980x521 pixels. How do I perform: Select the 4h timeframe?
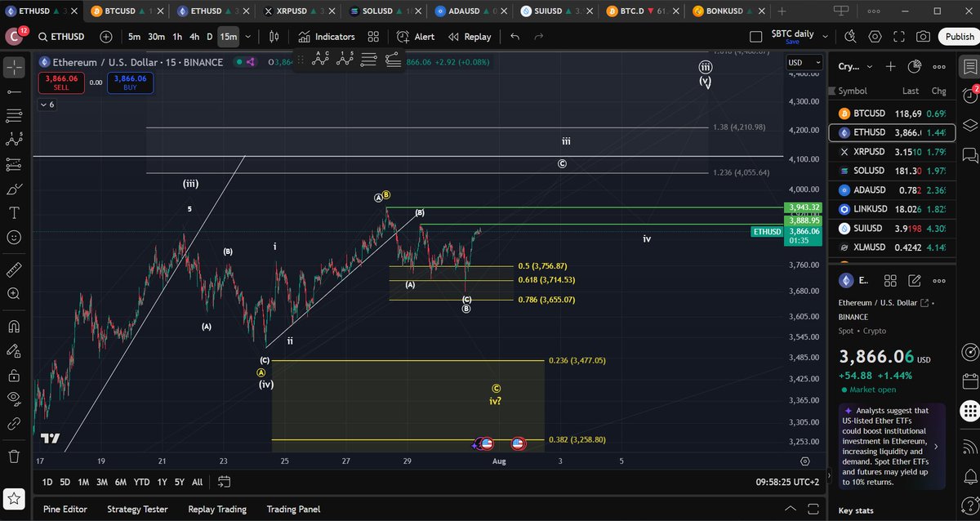[x=194, y=37]
